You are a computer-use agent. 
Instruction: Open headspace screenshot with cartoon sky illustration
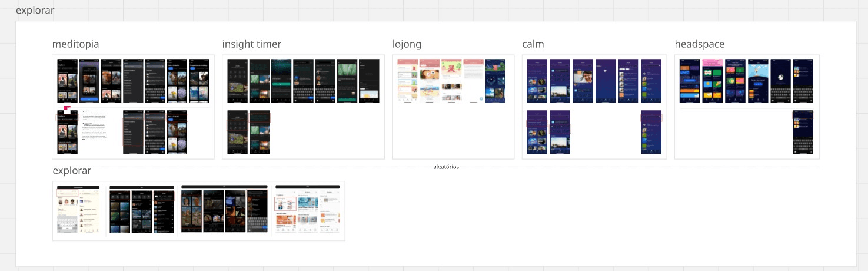point(758,81)
